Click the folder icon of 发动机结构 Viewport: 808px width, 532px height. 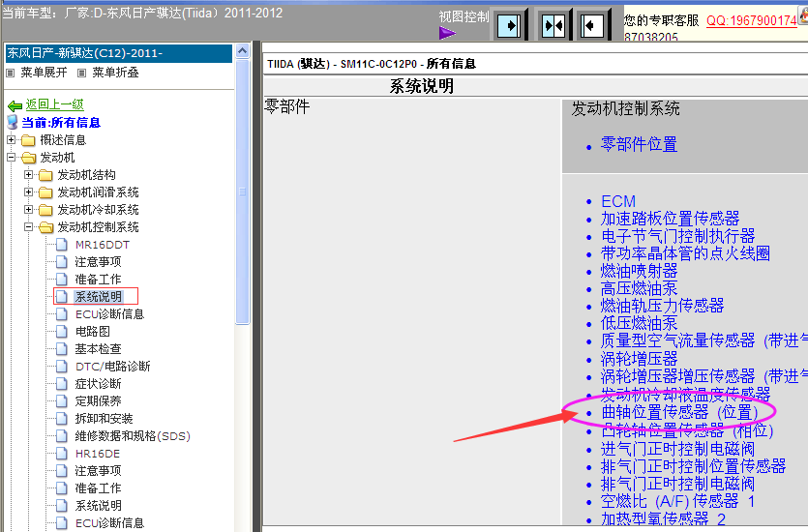pyautogui.click(x=45, y=175)
